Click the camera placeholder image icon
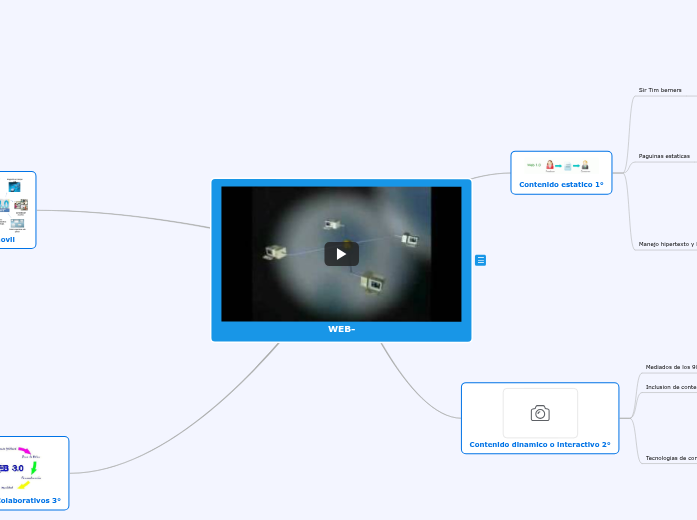697x520 pixels. pos(540,413)
